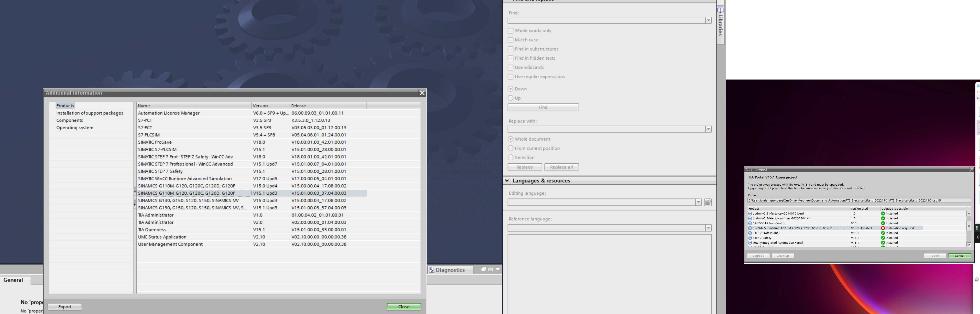
Task: Click the STEP 7 Safety product icon
Action: pos(750,238)
